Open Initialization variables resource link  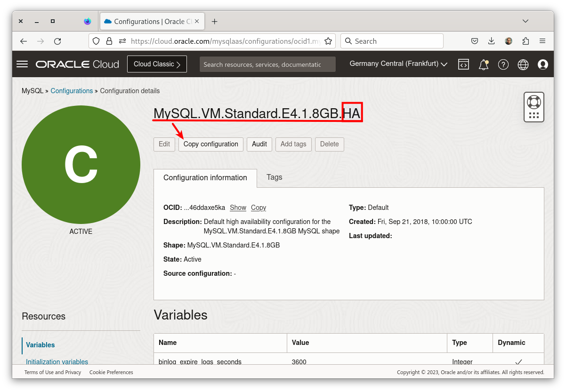point(57,361)
